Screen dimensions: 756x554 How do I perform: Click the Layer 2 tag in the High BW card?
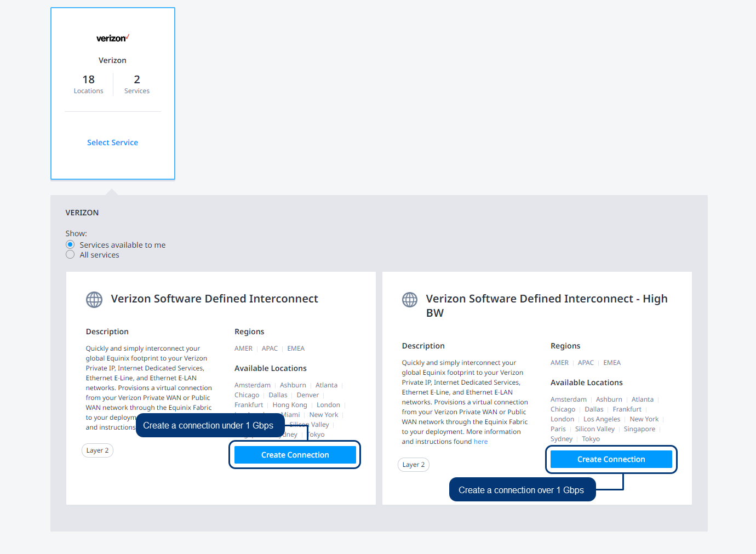point(414,465)
